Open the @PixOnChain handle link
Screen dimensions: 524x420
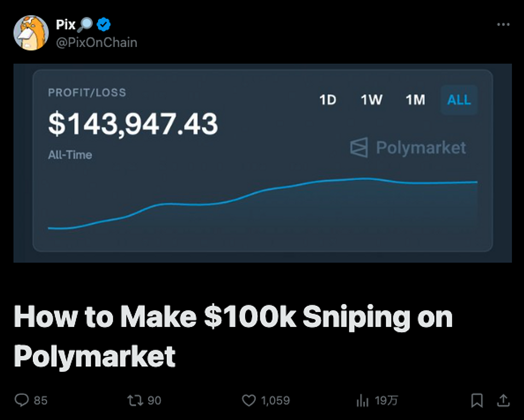pos(96,42)
